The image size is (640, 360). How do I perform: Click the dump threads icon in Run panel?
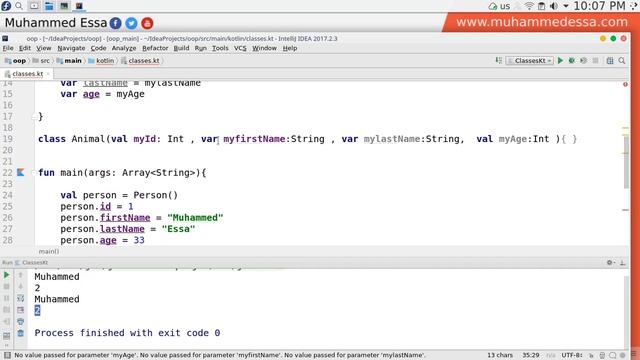(7, 310)
